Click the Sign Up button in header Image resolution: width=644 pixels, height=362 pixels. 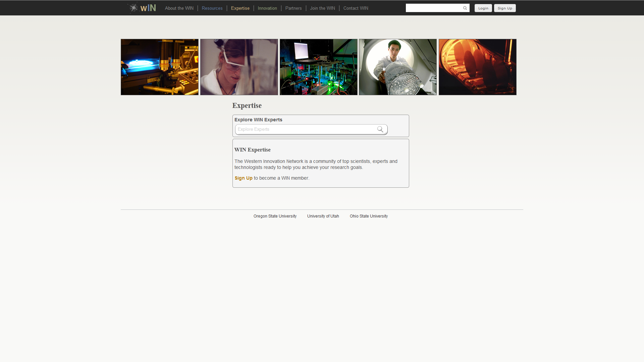(x=505, y=8)
